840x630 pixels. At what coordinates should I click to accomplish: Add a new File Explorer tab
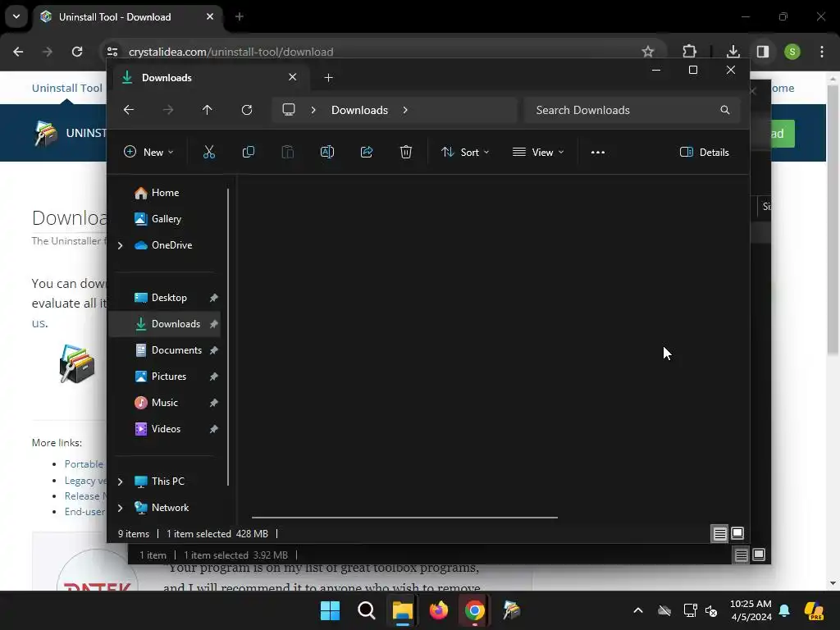[x=328, y=78]
